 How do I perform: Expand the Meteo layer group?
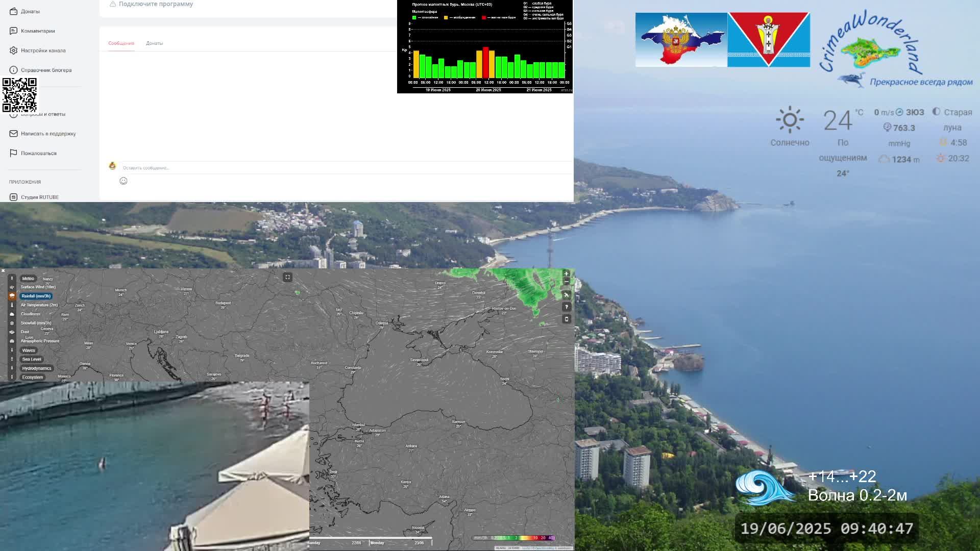pyautogui.click(x=28, y=279)
